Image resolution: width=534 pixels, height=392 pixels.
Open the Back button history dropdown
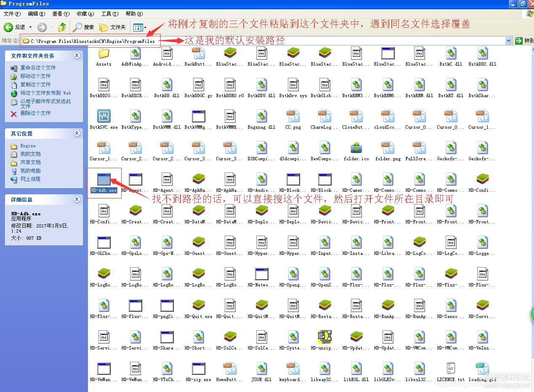[x=30, y=27]
